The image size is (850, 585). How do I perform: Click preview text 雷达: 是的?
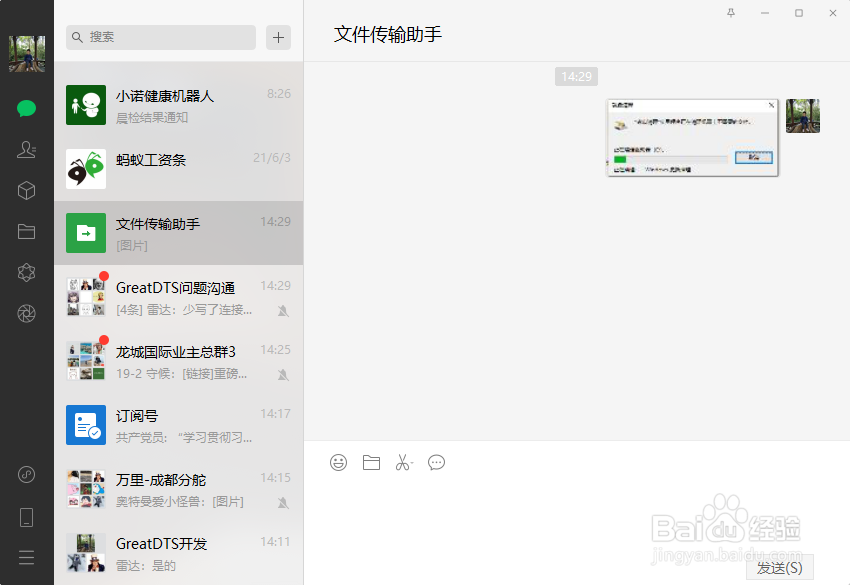146,565
